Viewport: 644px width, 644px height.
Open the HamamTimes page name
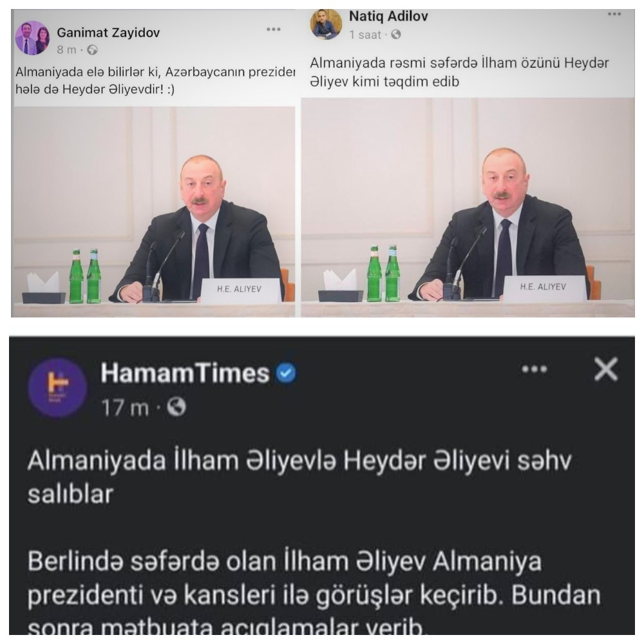click(x=185, y=373)
